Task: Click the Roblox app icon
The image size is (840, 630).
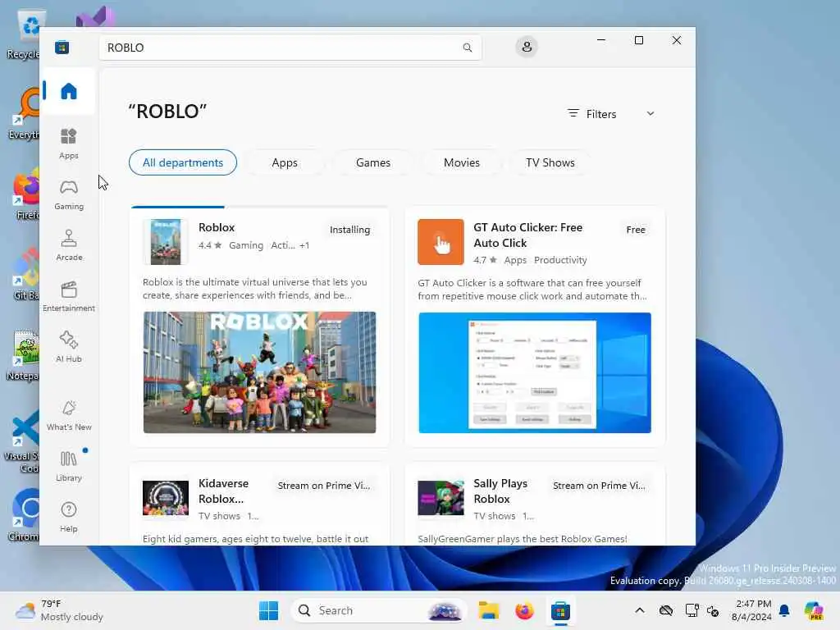Action: (166, 242)
